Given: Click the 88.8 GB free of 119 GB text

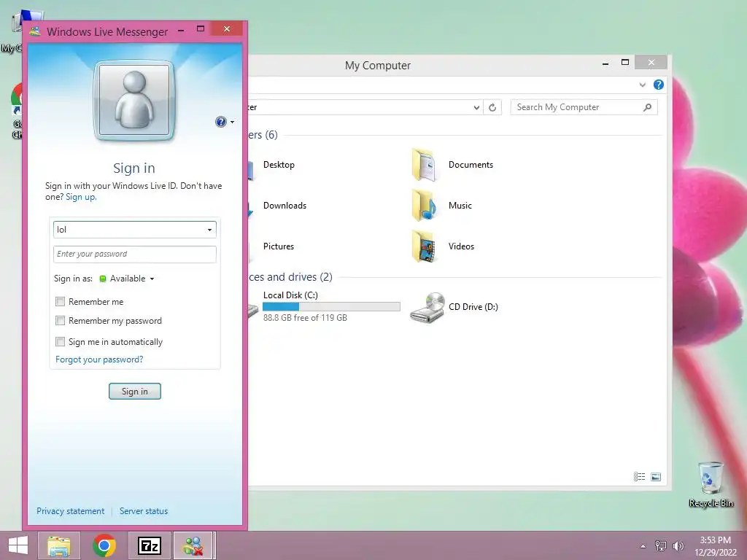Looking at the screenshot, I should (x=306, y=318).
